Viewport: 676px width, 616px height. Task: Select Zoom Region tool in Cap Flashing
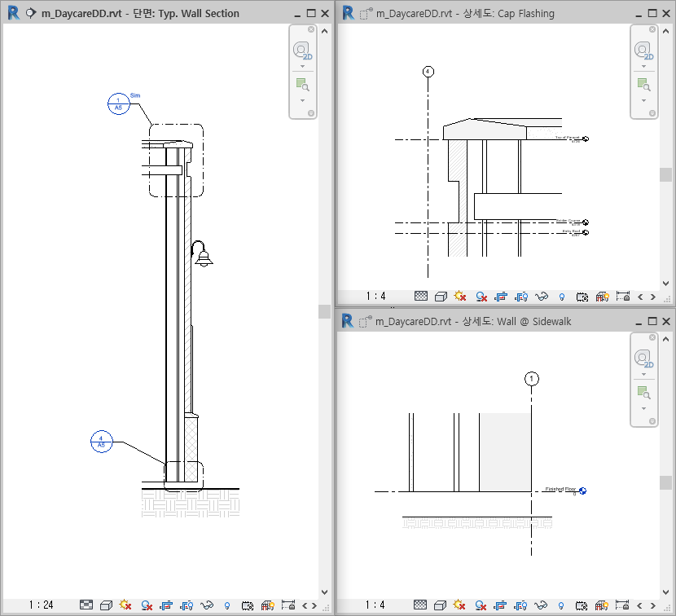point(643,85)
